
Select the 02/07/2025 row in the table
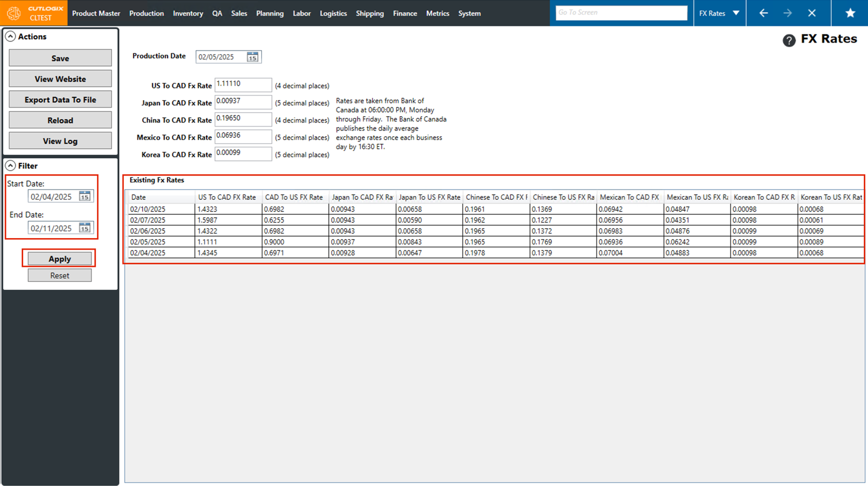[148, 220]
